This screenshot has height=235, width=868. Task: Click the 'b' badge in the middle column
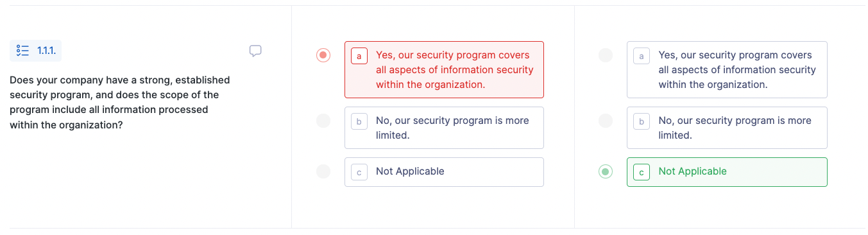pyautogui.click(x=359, y=121)
